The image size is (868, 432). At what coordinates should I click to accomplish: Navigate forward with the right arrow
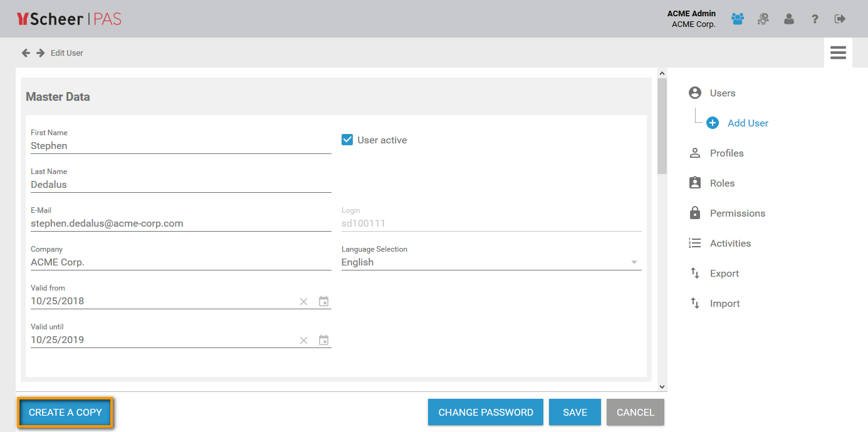[x=40, y=53]
